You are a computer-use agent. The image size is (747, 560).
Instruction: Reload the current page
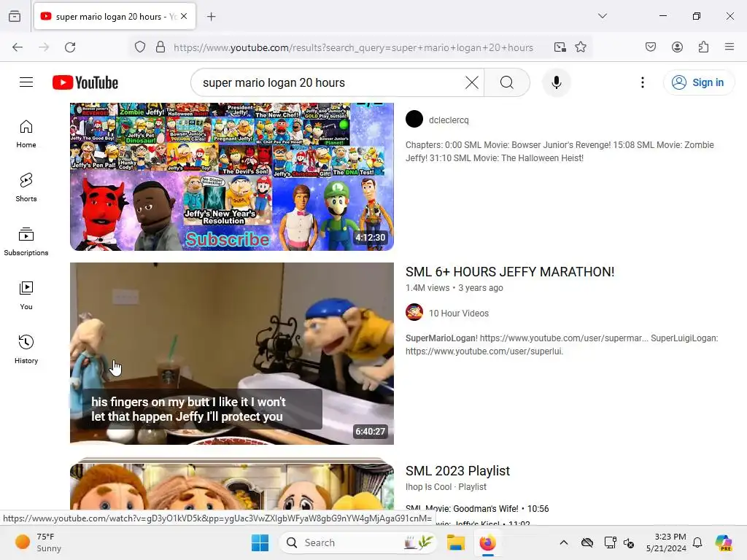pos(70,47)
